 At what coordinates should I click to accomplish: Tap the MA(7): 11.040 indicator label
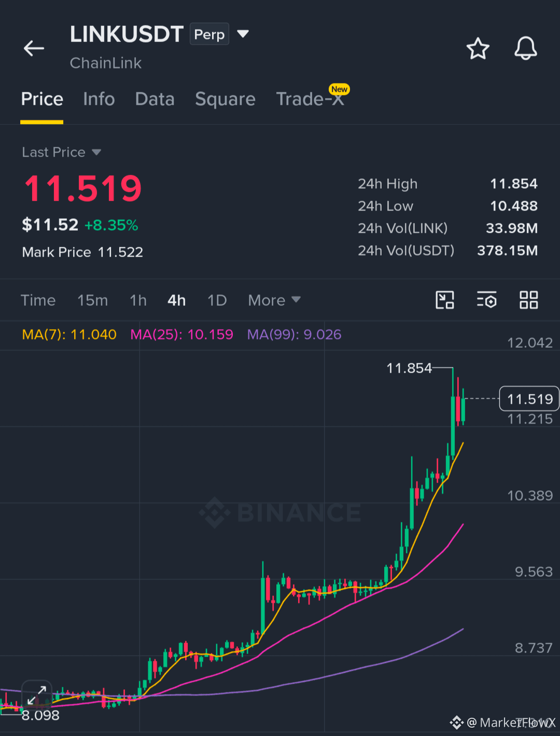tap(69, 334)
